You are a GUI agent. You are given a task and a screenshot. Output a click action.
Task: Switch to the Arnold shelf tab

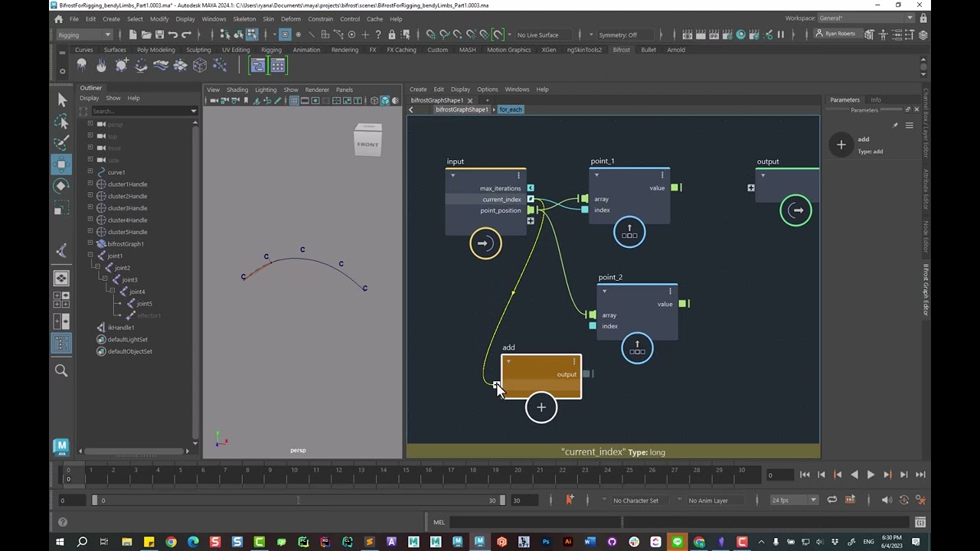click(x=676, y=50)
